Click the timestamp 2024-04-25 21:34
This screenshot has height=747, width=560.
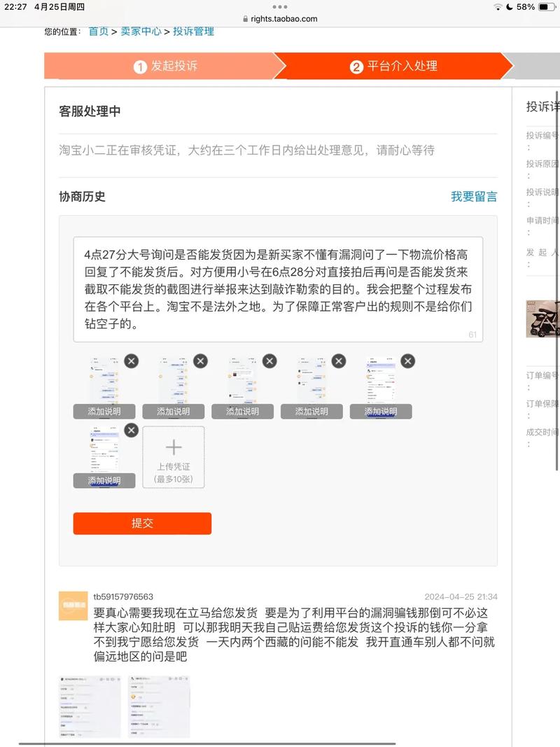point(461,597)
